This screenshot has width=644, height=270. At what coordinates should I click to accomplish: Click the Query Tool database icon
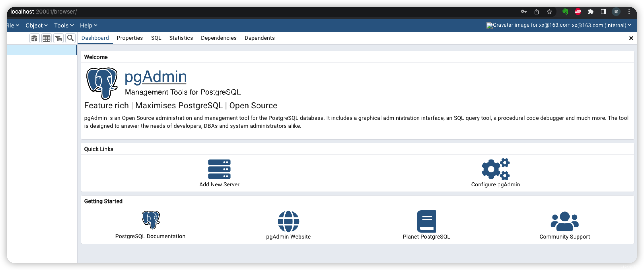coord(34,38)
